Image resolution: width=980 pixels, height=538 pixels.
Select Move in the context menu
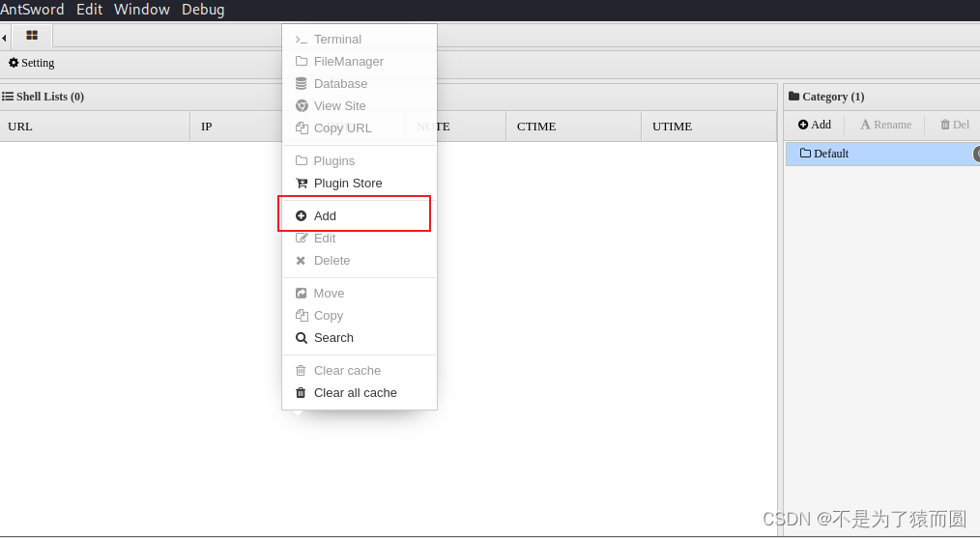coord(360,294)
